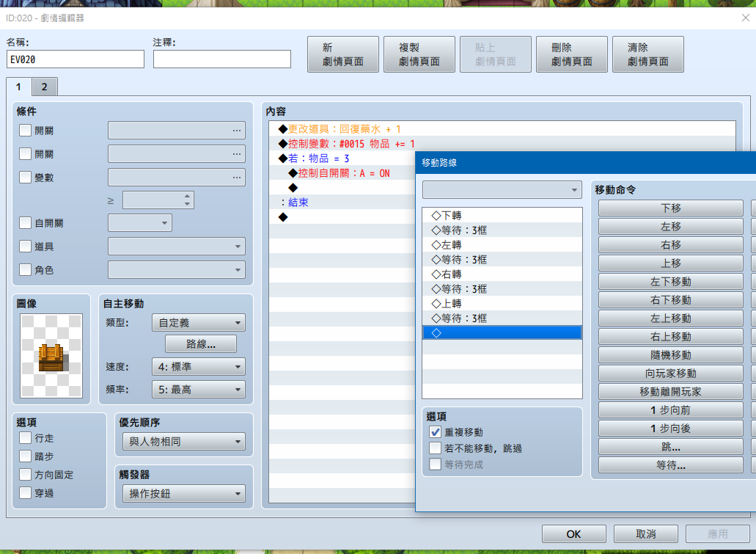Open the 變數 selector field
This screenshot has height=554, width=756.
(177, 177)
